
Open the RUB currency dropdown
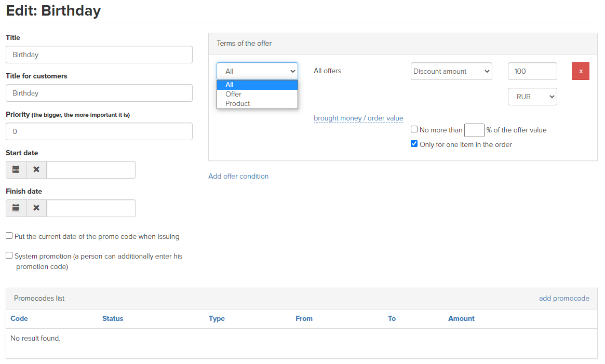coord(532,97)
